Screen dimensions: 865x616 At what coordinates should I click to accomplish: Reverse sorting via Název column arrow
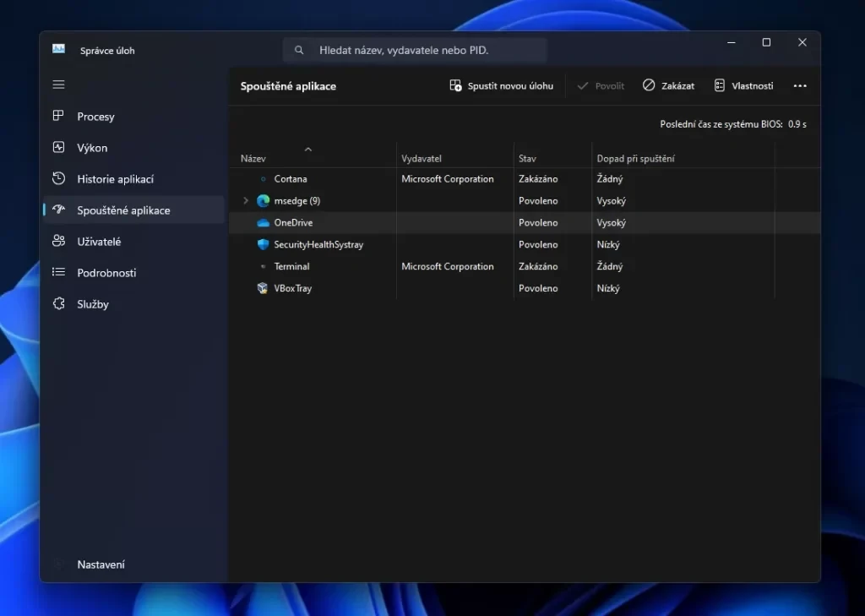pyautogui.click(x=307, y=150)
